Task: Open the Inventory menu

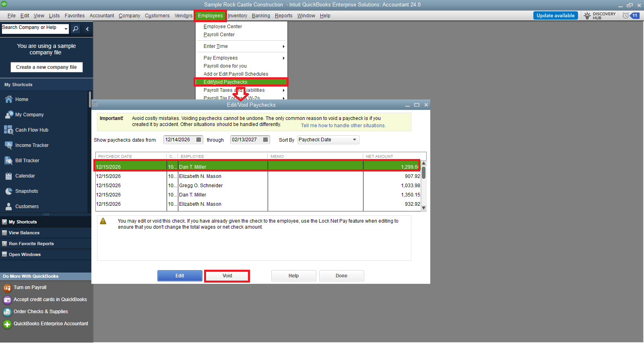Action: tap(237, 16)
